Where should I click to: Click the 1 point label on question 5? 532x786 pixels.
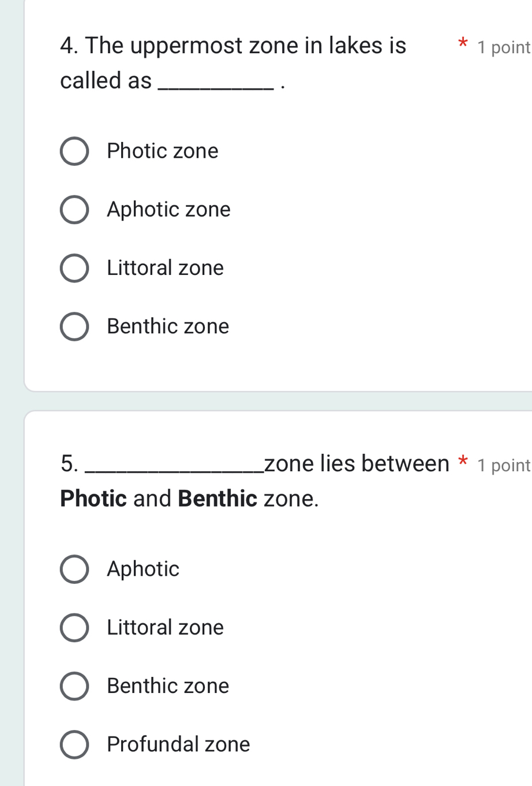503,465
